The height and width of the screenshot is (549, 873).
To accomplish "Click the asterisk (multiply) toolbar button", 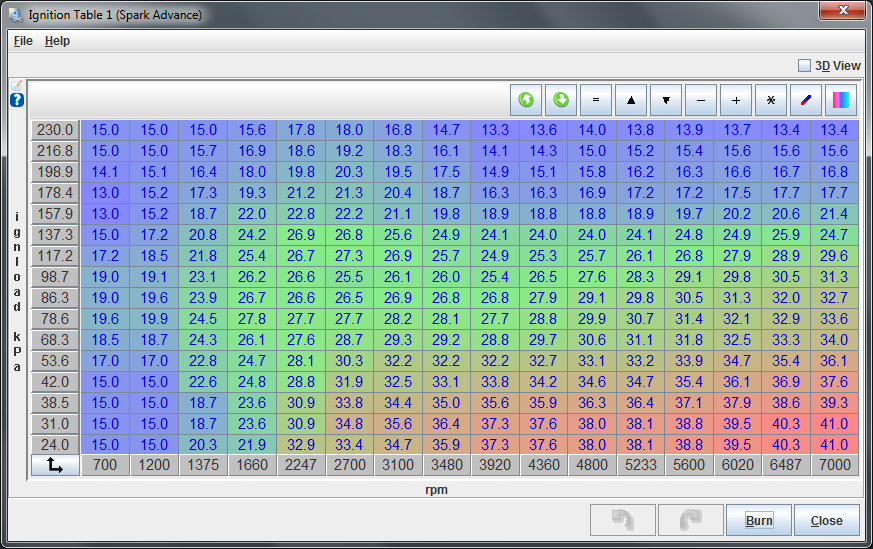I will click(771, 100).
